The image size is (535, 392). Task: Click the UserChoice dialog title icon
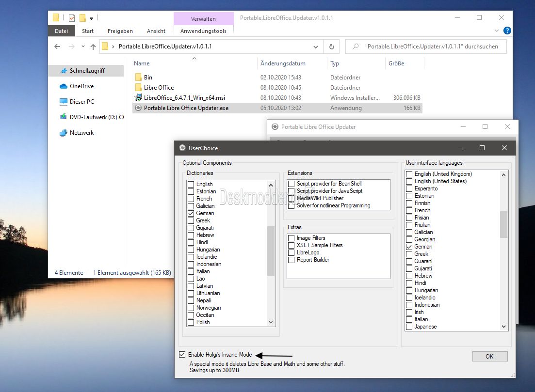[182, 148]
